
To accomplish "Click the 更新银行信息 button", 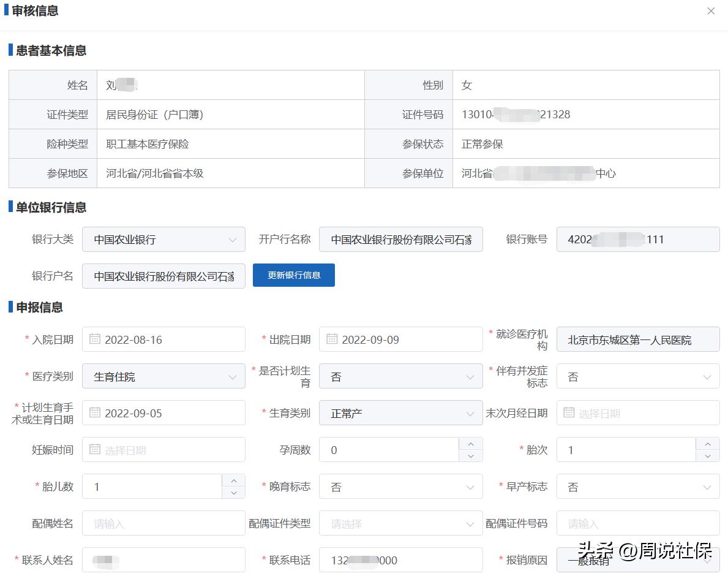I will tap(293, 275).
